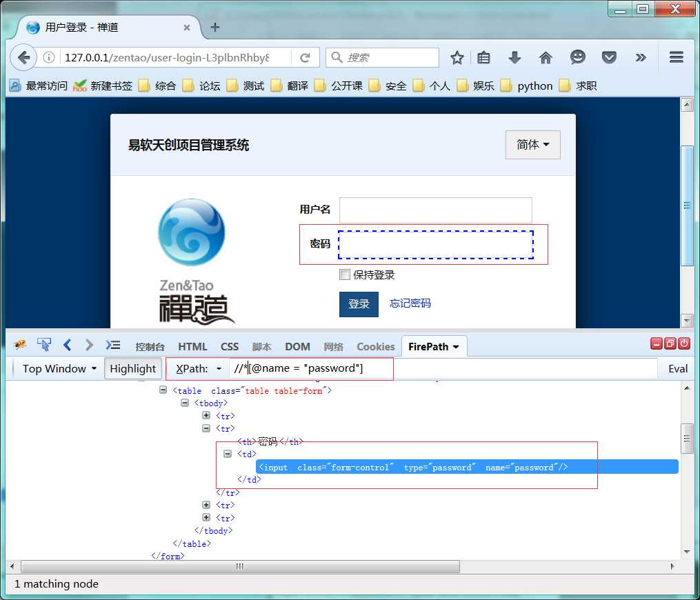Click the address bar URL
Screen dimensions: 700x600
167,58
